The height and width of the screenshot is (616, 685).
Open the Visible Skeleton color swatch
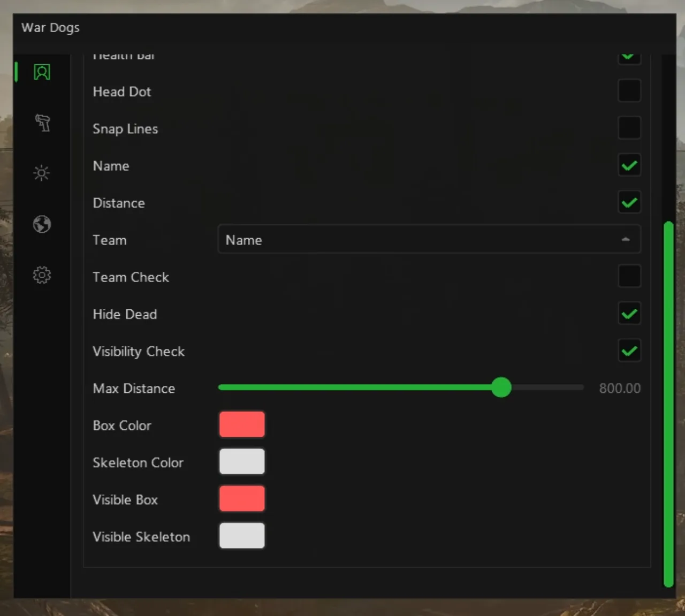(242, 536)
